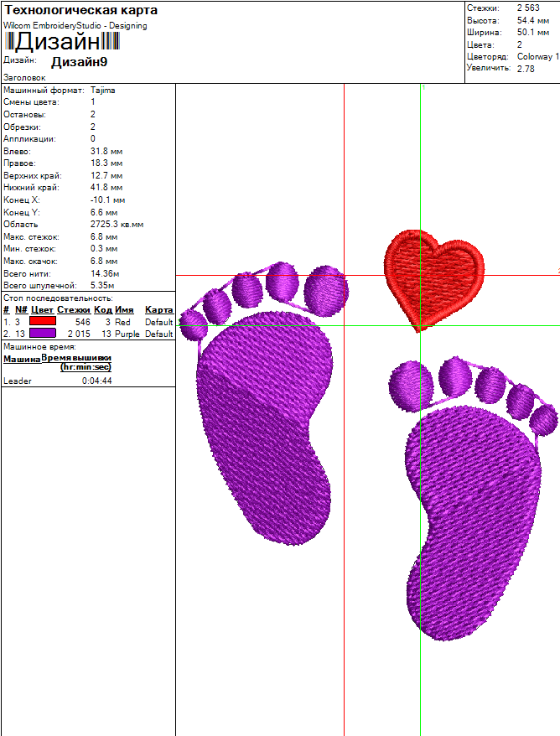Click the Имя column header
The width and height of the screenshot is (560, 736).
pyautogui.click(x=124, y=310)
